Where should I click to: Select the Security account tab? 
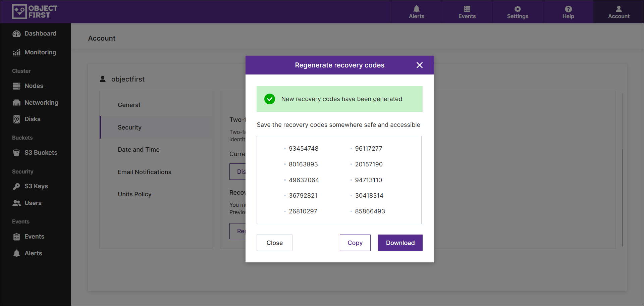(156, 127)
